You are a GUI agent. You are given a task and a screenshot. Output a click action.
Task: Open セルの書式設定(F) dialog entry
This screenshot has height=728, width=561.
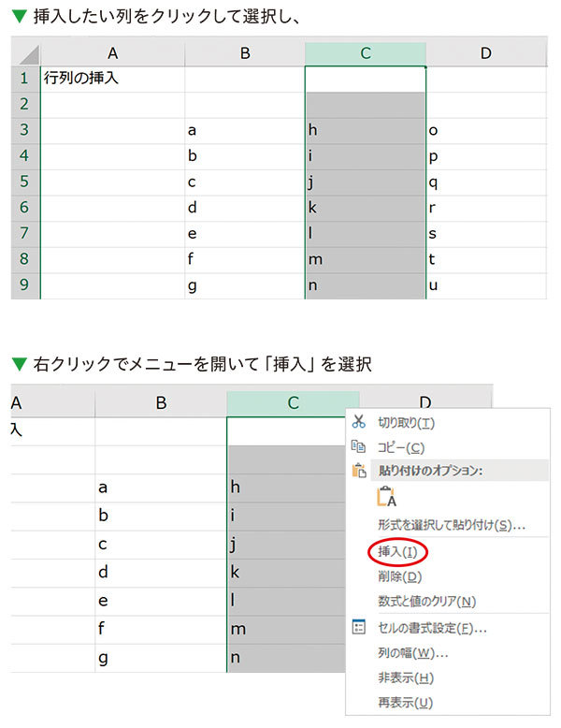[x=432, y=628]
